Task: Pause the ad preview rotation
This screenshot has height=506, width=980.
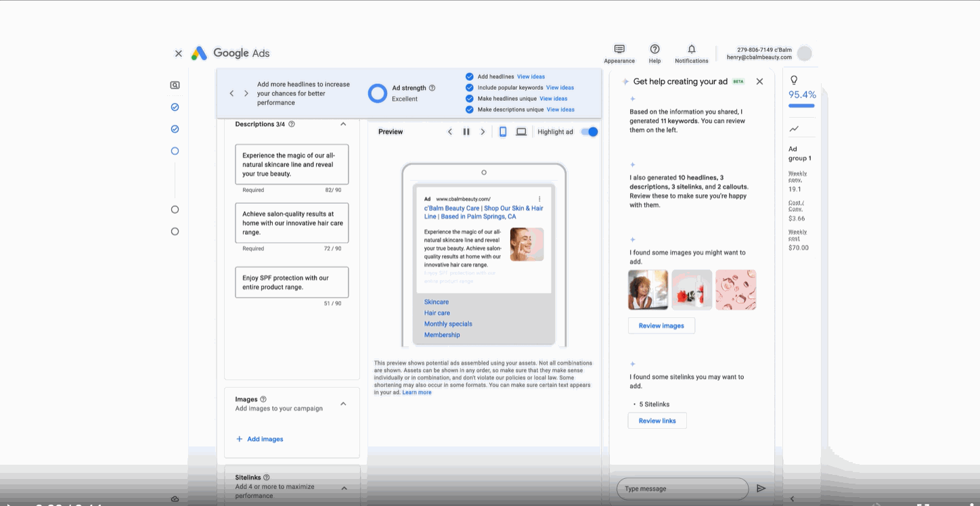Action: pyautogui.click(x=466, y=132)
